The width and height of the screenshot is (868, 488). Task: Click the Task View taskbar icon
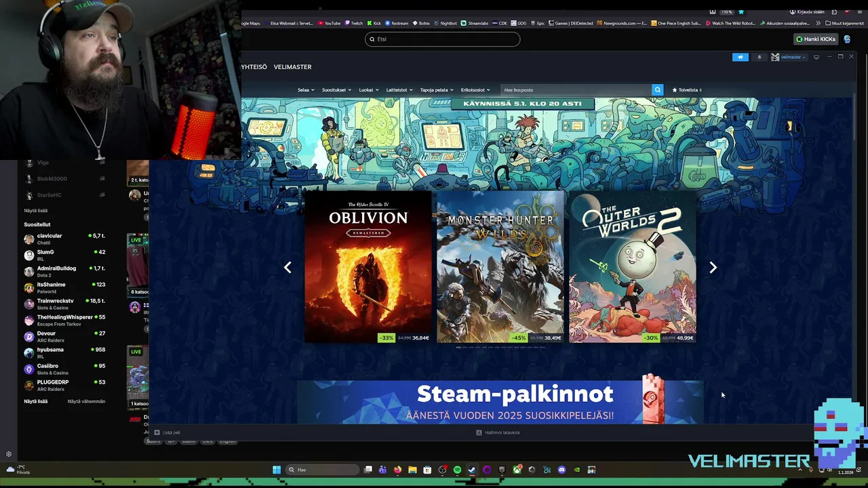click(368, 470)
